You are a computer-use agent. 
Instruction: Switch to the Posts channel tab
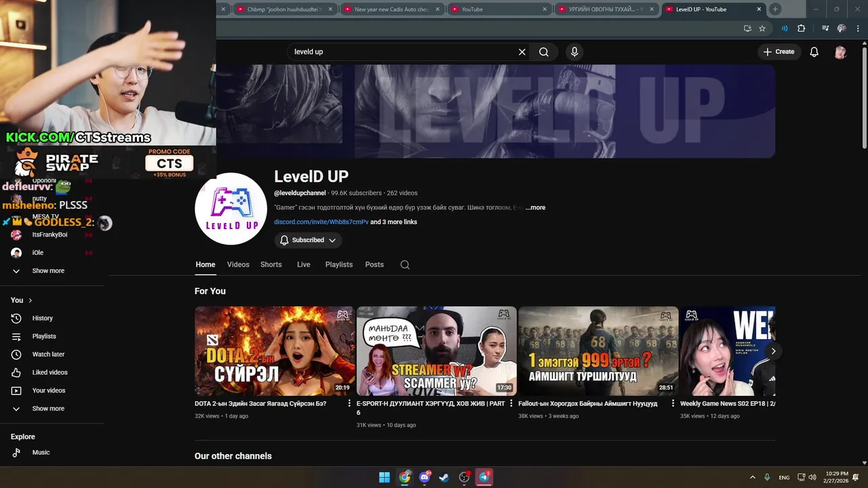click(x=374, y=265)
